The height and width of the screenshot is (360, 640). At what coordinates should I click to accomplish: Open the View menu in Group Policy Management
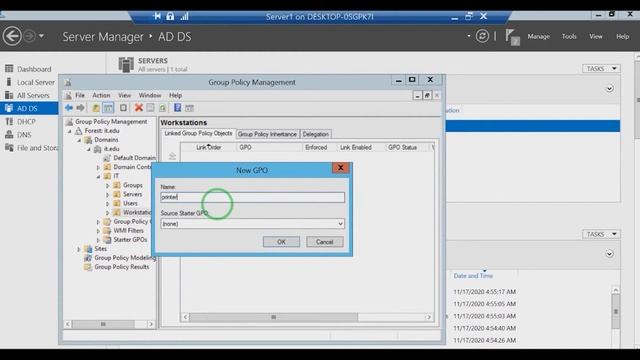tap(124, 95)
